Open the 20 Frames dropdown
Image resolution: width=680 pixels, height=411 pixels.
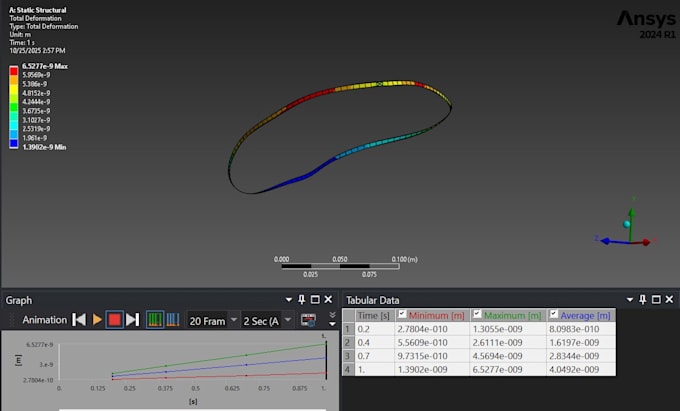pyautogui.click(x=234, y=320)
